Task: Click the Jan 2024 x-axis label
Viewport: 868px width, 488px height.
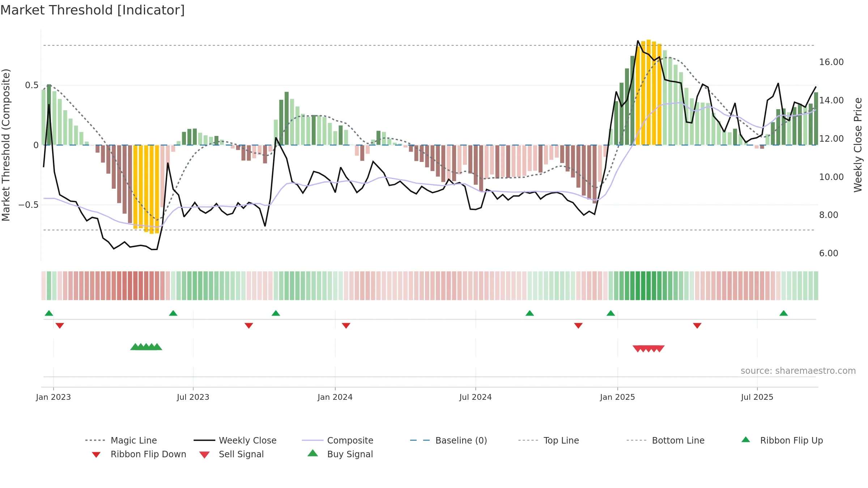Action: 335,397
